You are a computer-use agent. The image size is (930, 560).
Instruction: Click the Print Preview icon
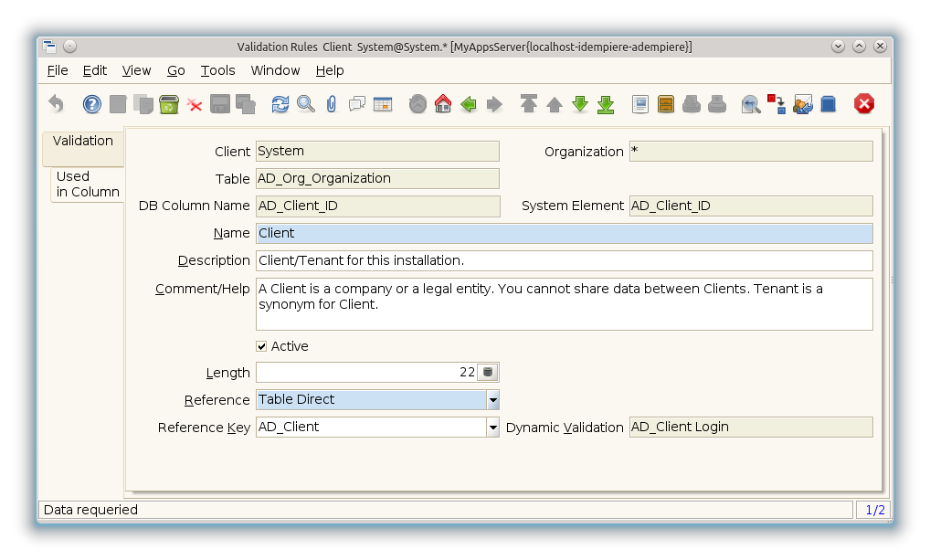692,104
